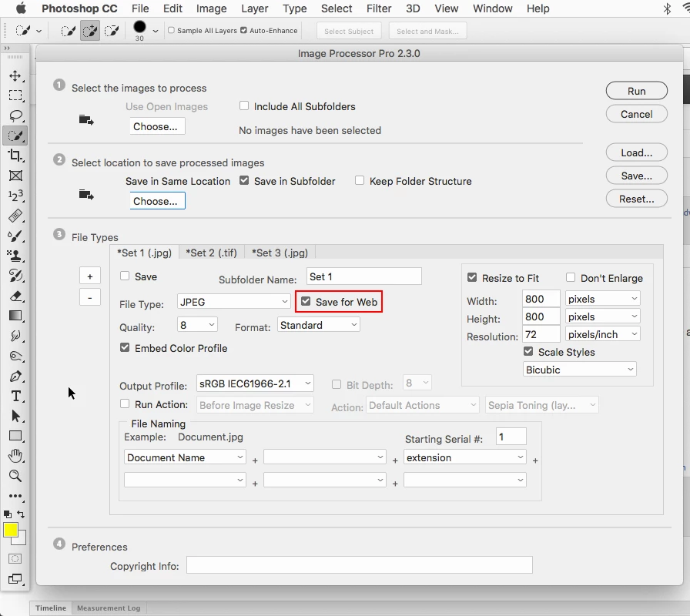Open the Bicubic resampling dropdown
Screen dimensions: 690x616
580,370
